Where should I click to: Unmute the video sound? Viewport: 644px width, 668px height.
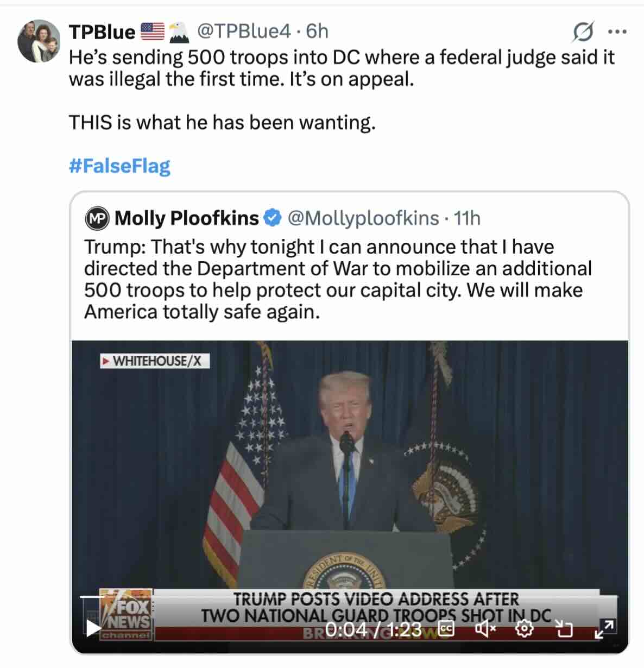point(485,629)
